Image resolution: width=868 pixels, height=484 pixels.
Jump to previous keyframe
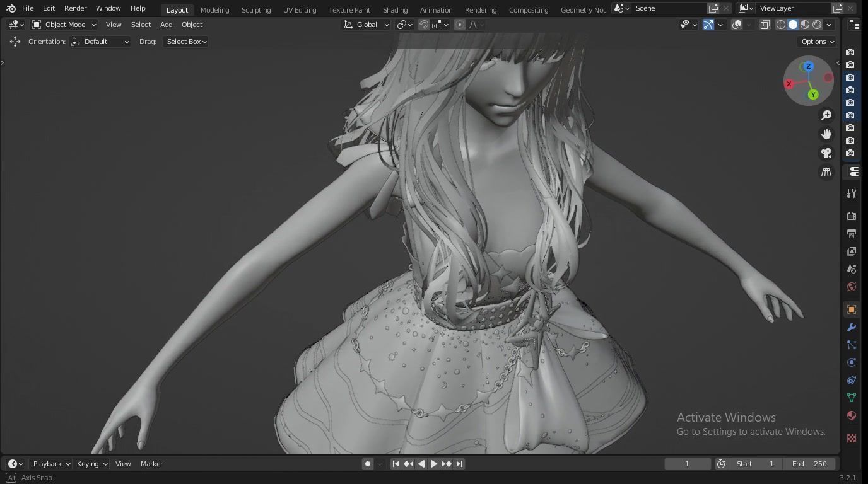point(408,464)
